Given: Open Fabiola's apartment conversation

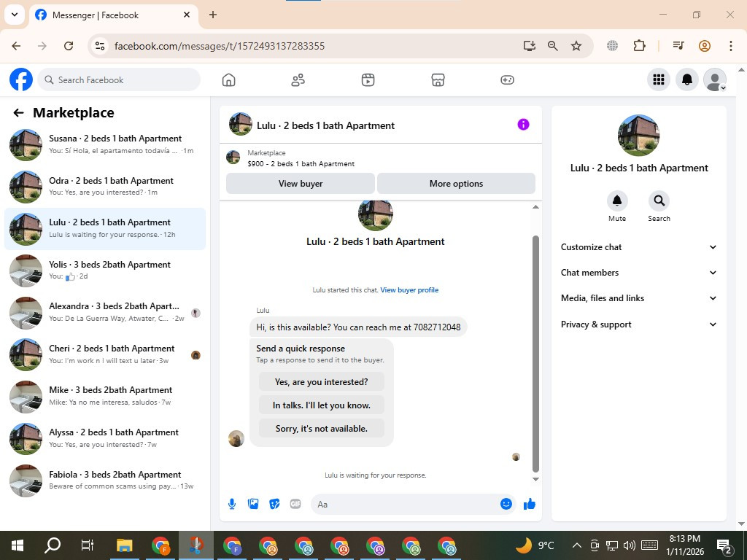Looking at the screenshot, I should [105, 480].
